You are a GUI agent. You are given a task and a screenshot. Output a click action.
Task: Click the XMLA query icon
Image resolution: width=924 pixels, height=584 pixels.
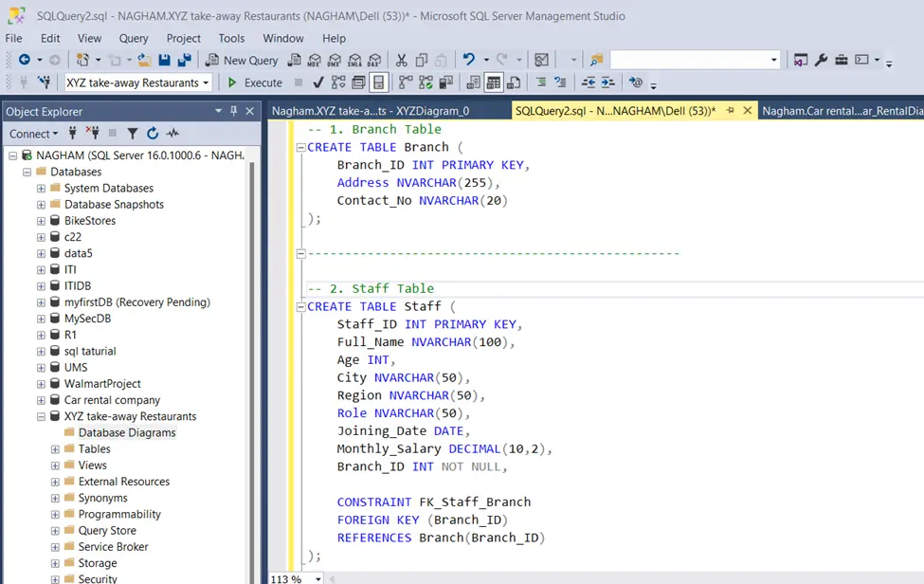point(354,60)
